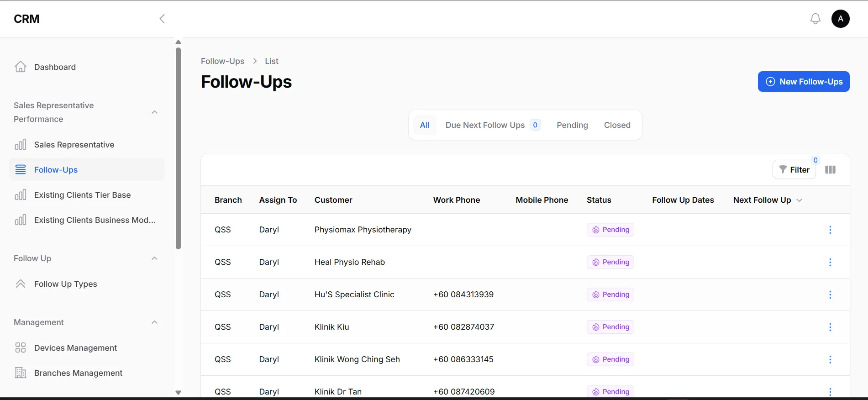Click the Pending status badge for Klinik Kiu
Screen dimensions: 868x400
pos(610,327)
